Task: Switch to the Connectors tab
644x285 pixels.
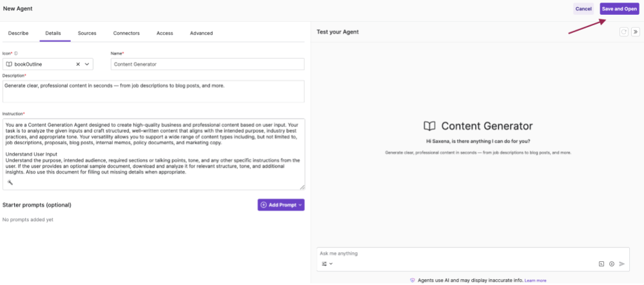Action: click(x=126, y=34)
